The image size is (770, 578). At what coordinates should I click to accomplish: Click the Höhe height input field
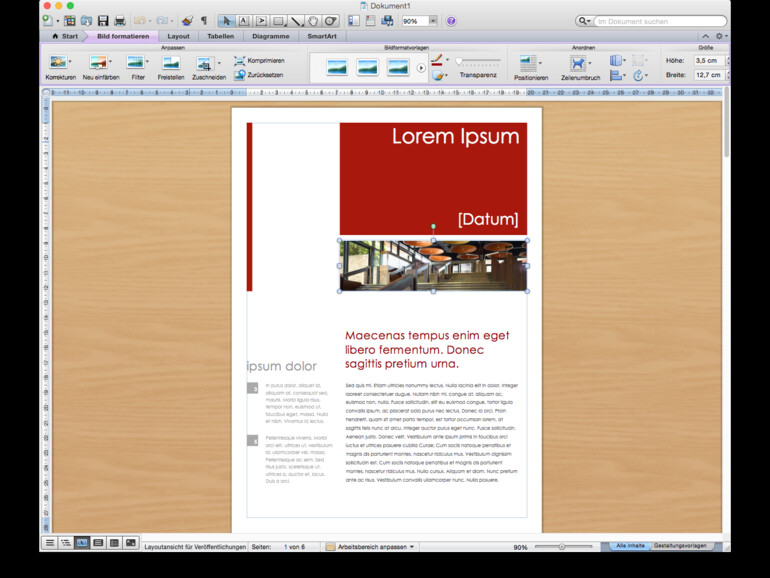tap(708, 60)
